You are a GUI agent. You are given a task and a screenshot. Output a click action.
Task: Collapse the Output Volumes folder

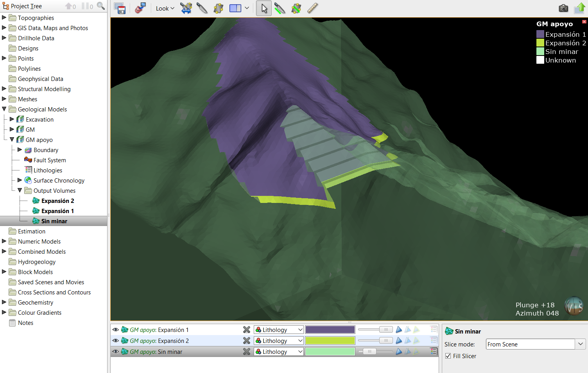20,190
